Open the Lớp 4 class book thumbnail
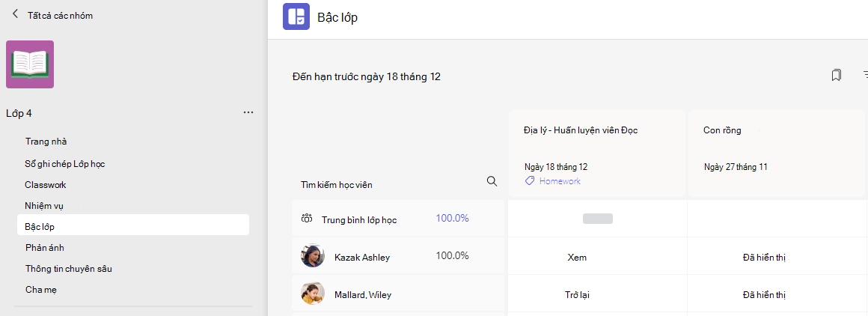Screen dimensions: 868x316 click(x=30, y=64)
